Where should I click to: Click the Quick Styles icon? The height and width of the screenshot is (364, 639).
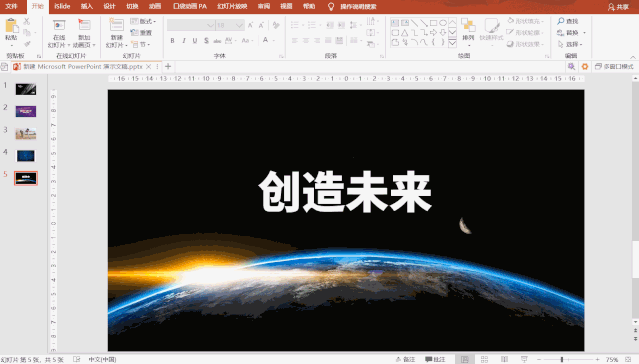tap(491, 26)
